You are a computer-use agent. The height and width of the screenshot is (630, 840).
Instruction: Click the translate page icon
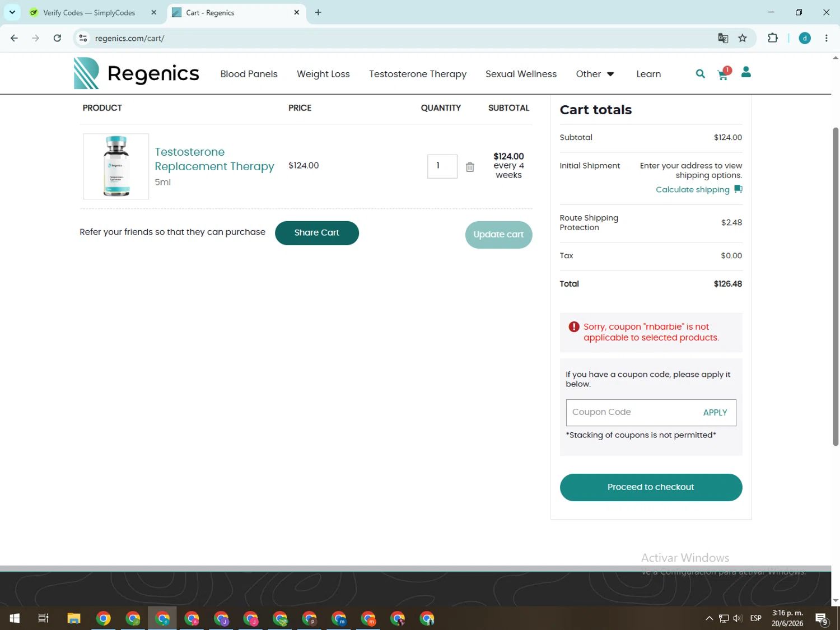click(x=723, y=38)
